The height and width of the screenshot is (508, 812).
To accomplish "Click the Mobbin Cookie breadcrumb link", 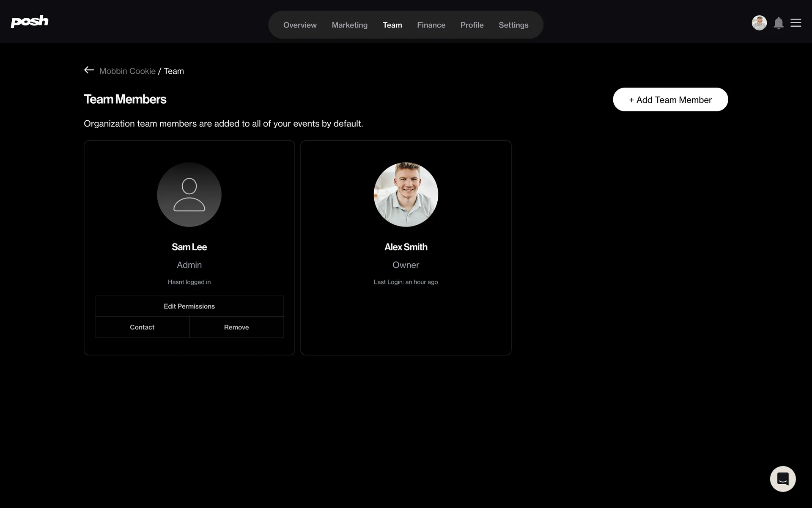I will point(127,71).
